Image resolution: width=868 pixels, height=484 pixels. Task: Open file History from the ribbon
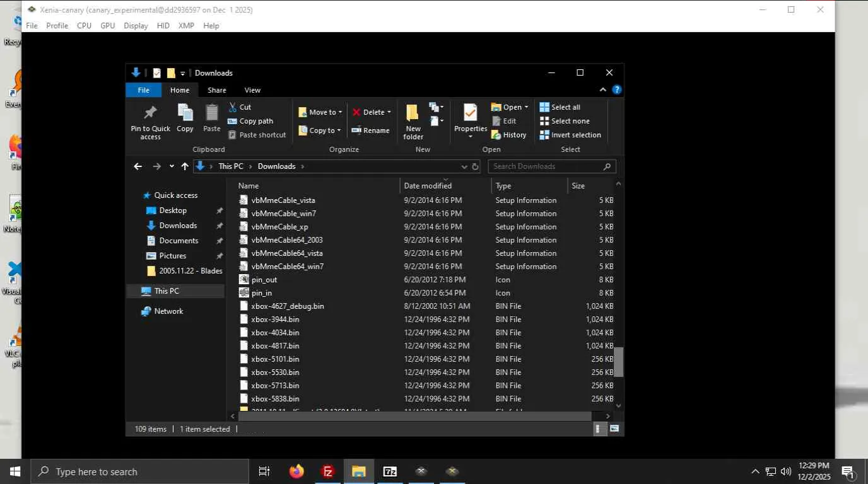(x=508, y=135)
